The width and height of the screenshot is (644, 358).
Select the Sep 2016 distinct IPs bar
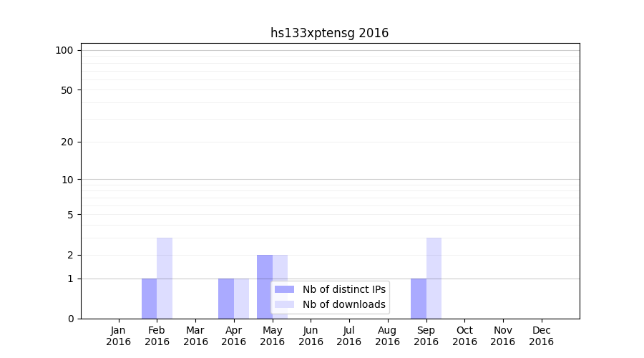(419, 299)
